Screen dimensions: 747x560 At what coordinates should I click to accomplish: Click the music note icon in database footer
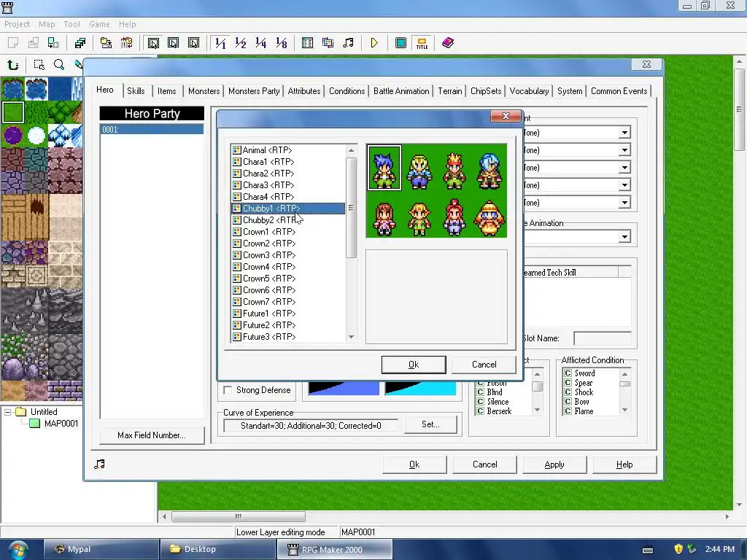point(99,464)
